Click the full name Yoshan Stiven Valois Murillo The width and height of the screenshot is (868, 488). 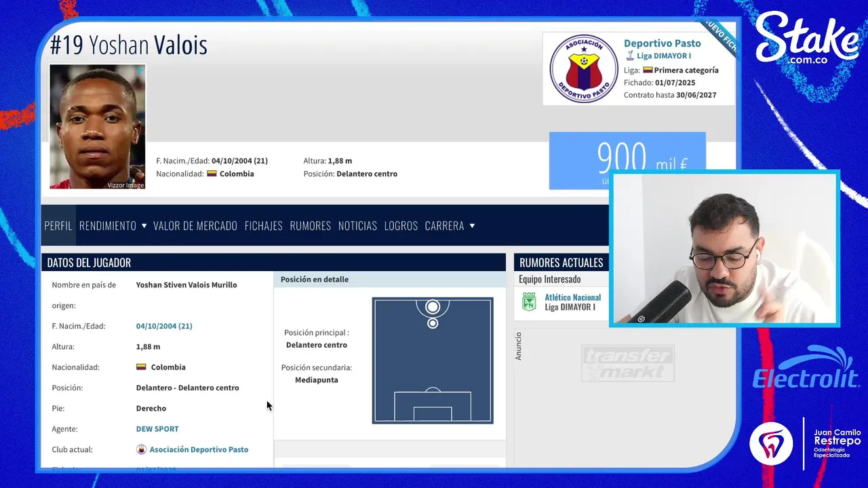186,285
